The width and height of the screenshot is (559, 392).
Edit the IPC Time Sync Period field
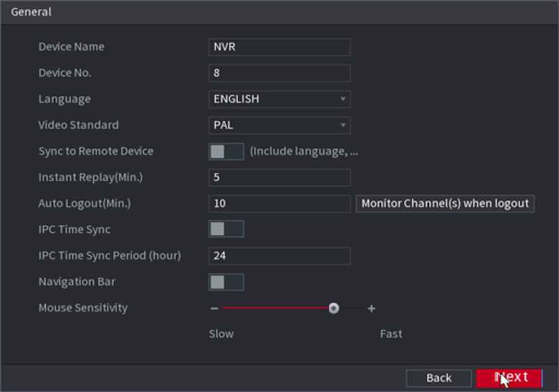click(x=279, y=256)
